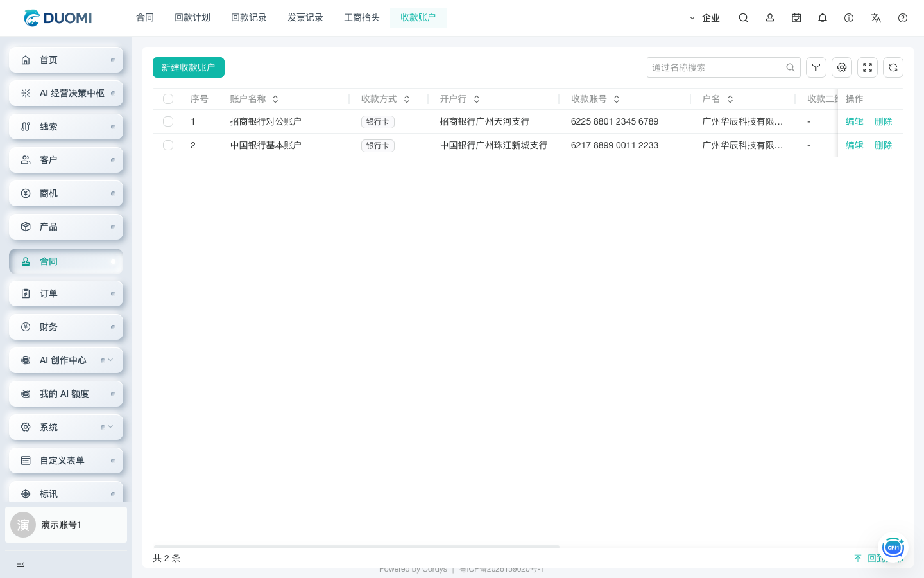Switch to the 发票记录 tab
924x578 pixels.
click(x=305, y=18)
